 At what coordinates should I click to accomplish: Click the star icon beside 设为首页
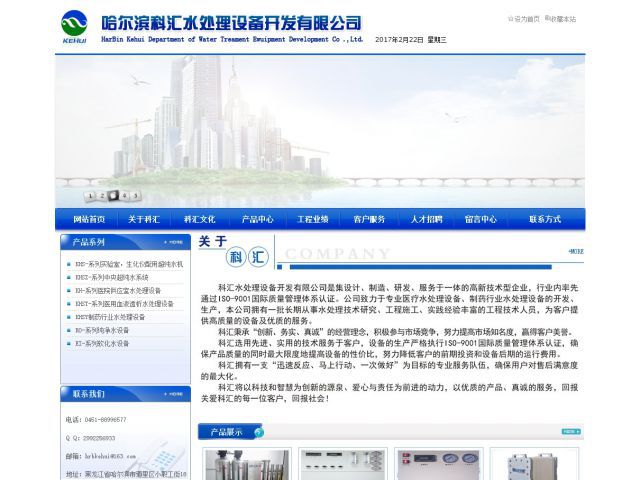510,19
